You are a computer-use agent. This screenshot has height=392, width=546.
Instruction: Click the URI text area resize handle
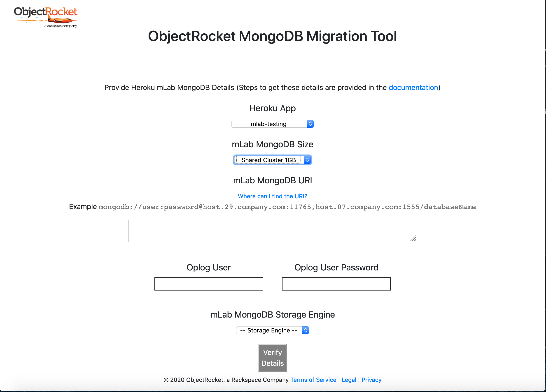point(413,239)
